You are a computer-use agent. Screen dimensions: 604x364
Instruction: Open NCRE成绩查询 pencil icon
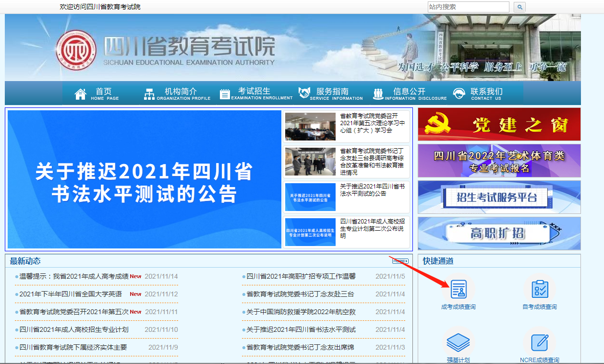(540, 342)
